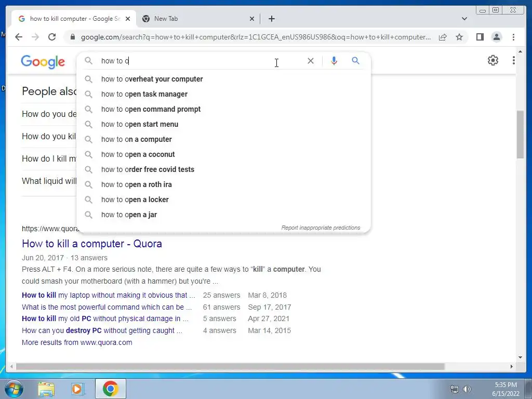Open the taskbar clock showing 5:35 PM
This screenshot has height=399, width=532.
point(506,389)
